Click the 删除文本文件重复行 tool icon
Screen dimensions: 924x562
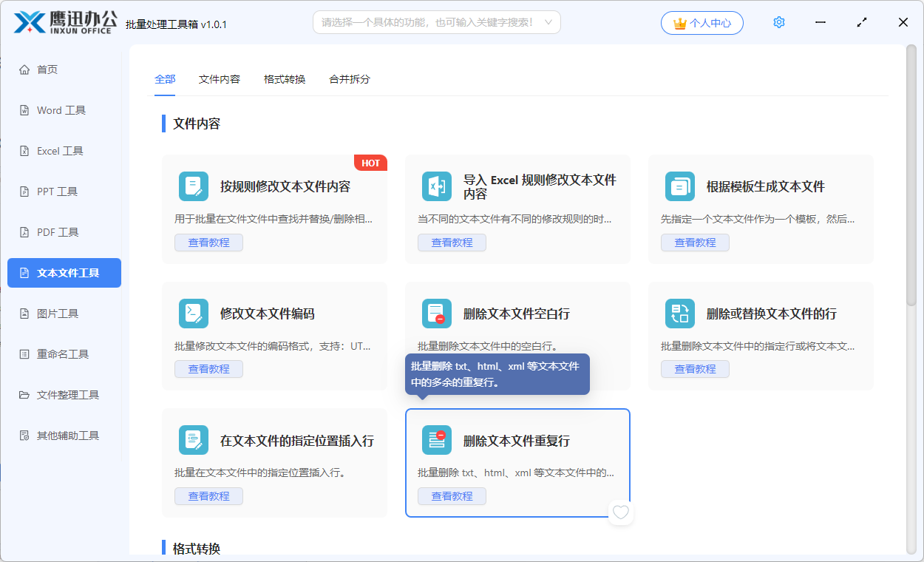436,439
